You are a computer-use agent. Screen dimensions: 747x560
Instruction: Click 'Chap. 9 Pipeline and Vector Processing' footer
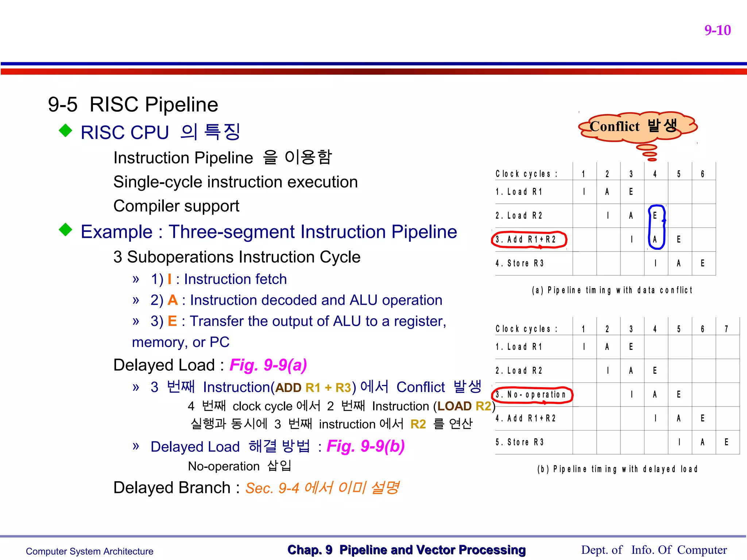407,550
